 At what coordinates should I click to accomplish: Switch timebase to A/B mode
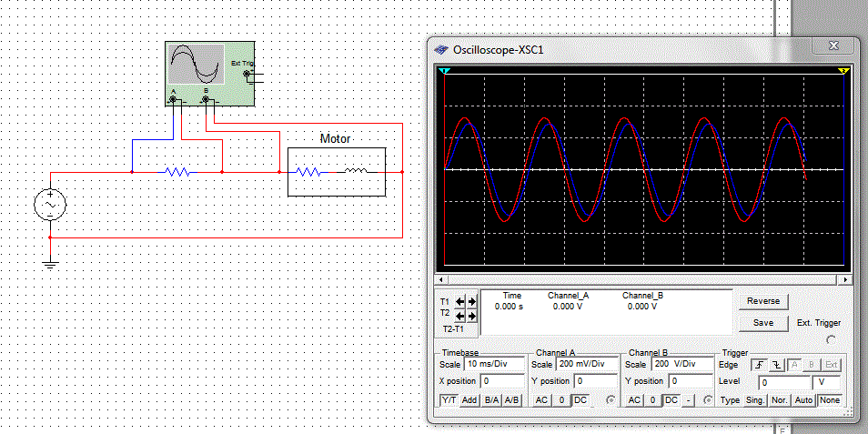click(512, 399)
